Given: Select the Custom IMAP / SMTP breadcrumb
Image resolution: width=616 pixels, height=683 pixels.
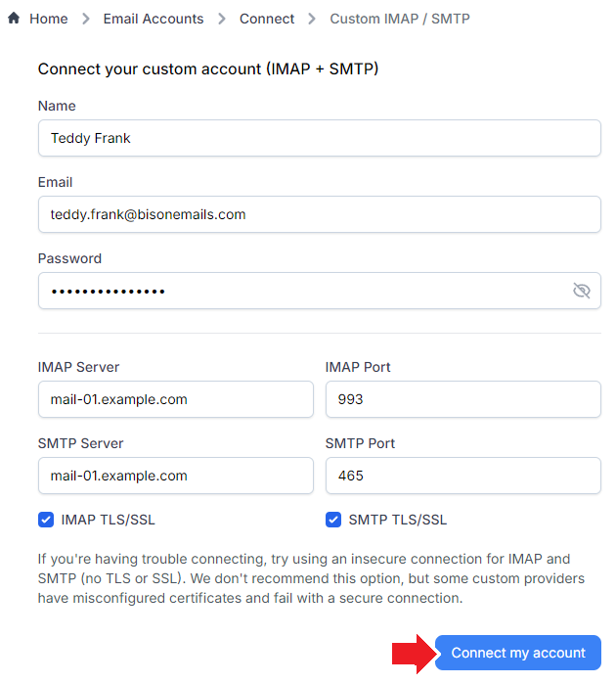Looking at the screenshot, I should point(400,19).
